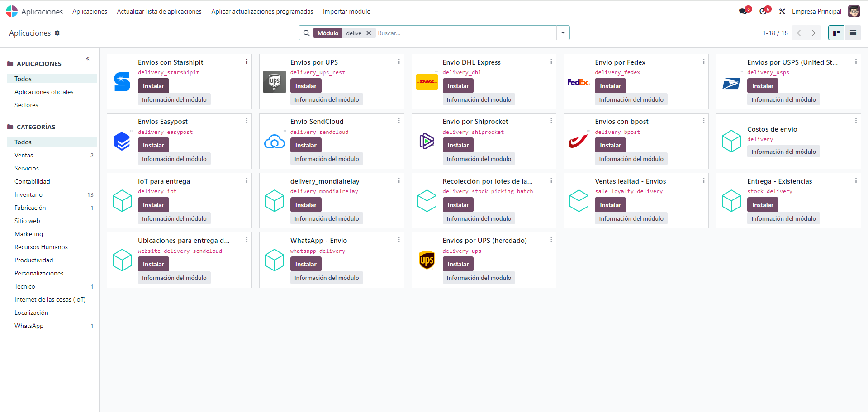Open the conversations chat bubble icon
The image size is (868, 412).
click(x=743, y=11)
